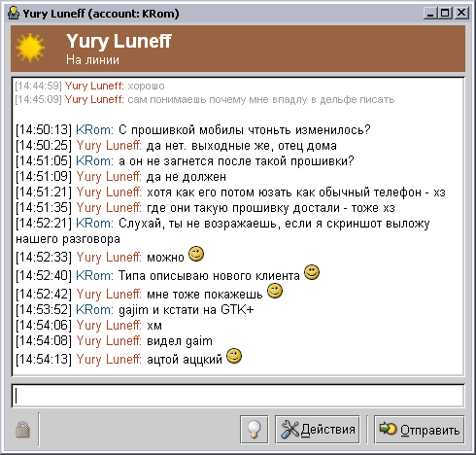Click the message 'gajim и кстати на GTK+'
The height and width of the screenshot is (455, 476).
pos(187,310)
